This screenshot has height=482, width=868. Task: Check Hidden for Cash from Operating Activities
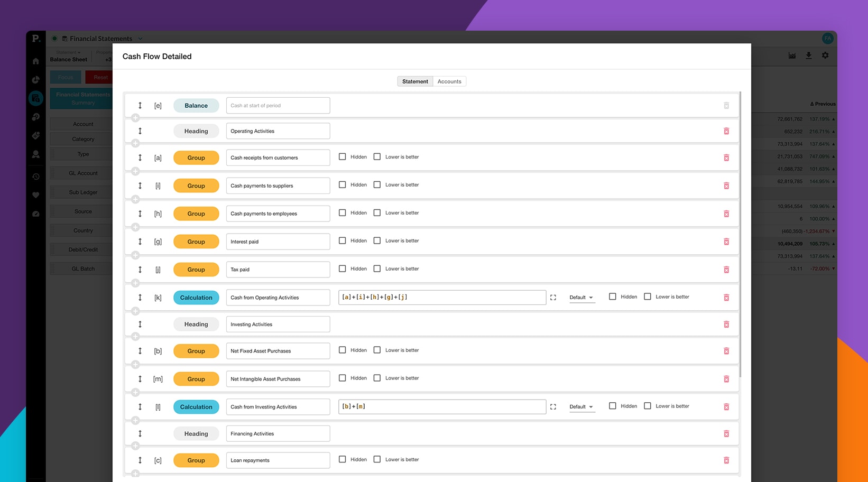pyautogui.click(x=612, y=296)
